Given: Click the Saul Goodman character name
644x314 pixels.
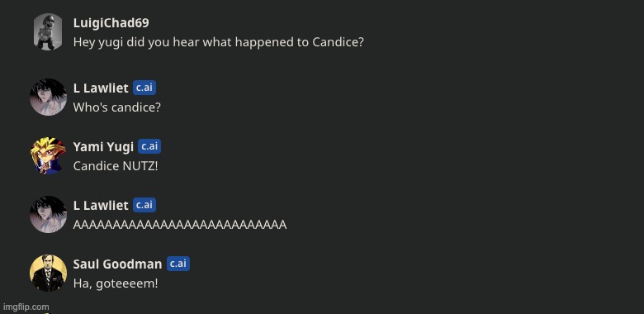Looking at the screenshot, I should [117, 264].
